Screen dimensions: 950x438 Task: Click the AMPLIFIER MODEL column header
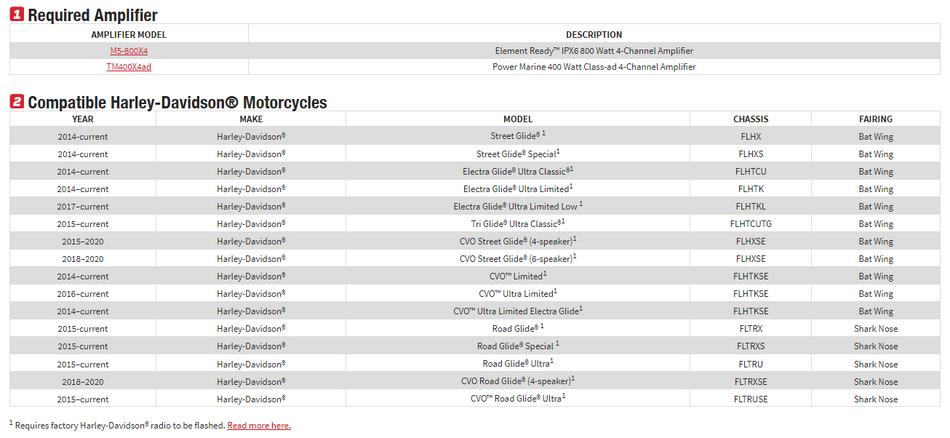[x=128, y=35]
